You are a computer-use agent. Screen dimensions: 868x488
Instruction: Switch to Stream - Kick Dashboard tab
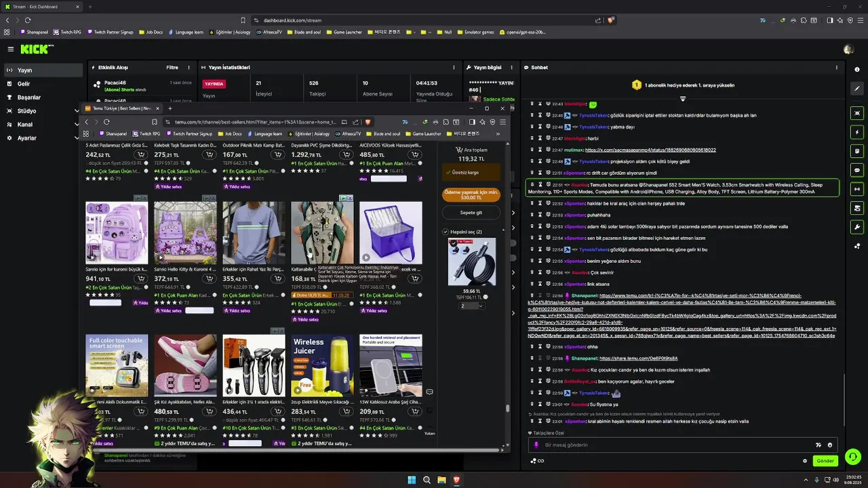42,7
